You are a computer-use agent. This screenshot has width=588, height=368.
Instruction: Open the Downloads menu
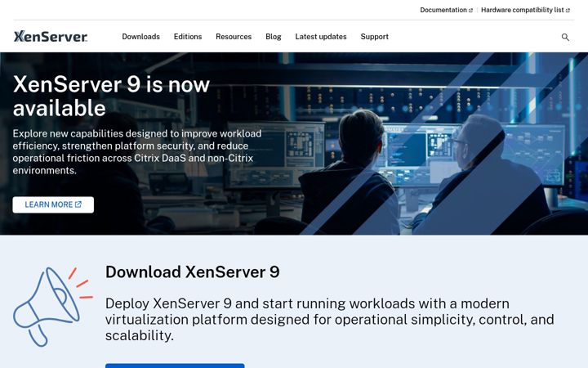tap(140, 37)
